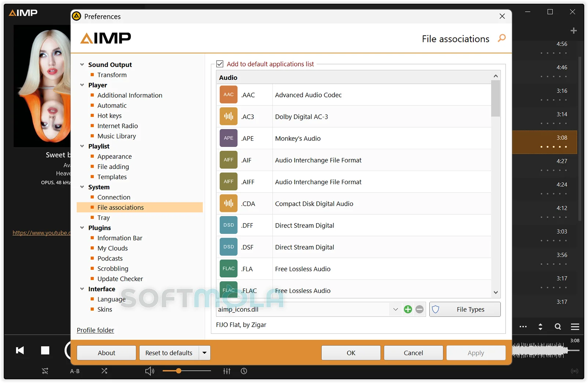Toggle repeat mode icon in player

(45, 371)
